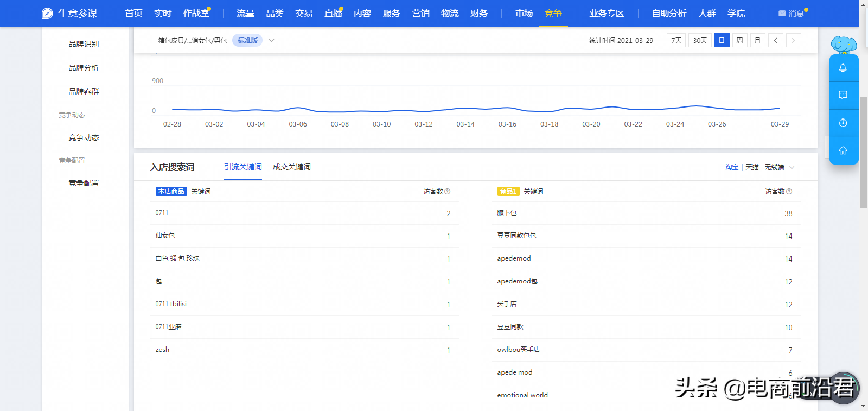Click the timer icon in sidebar

(843, 123)
